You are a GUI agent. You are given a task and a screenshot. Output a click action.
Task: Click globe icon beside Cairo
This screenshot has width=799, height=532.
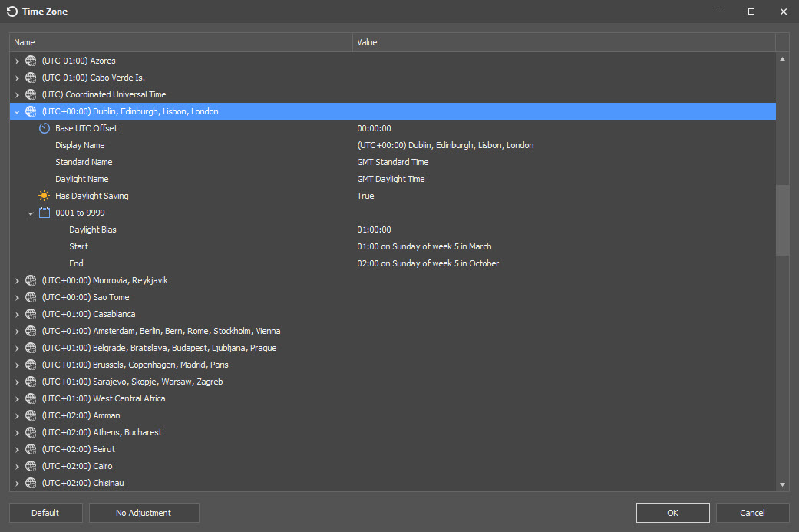tap(31, 466)
